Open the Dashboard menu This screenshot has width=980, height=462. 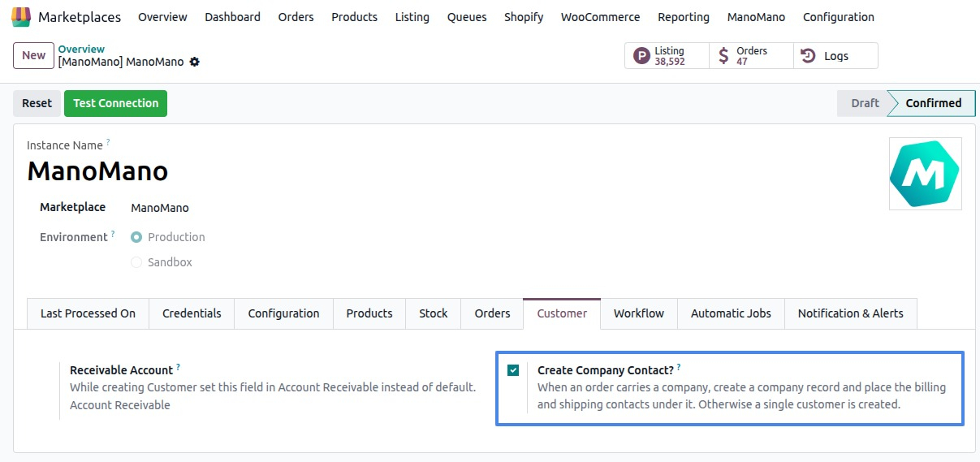coord(232,17)
